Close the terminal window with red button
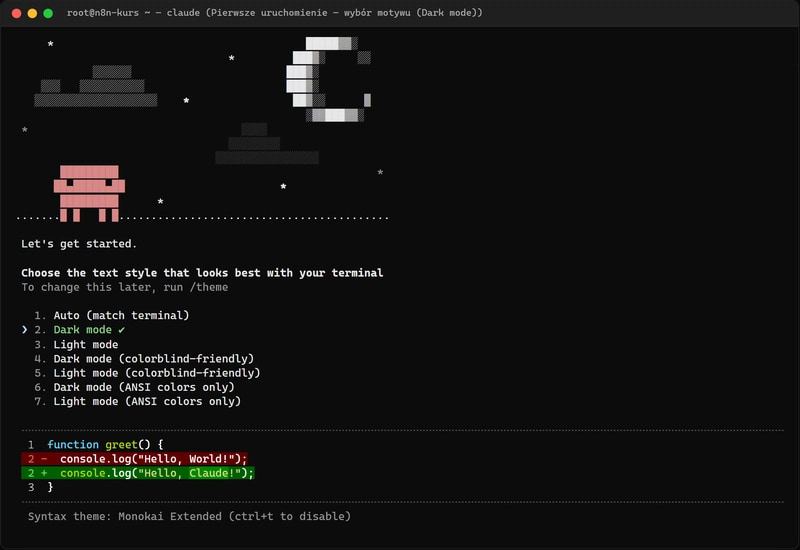Image resolution: width=800 pixels, height=550 pixels. (16, 13)
